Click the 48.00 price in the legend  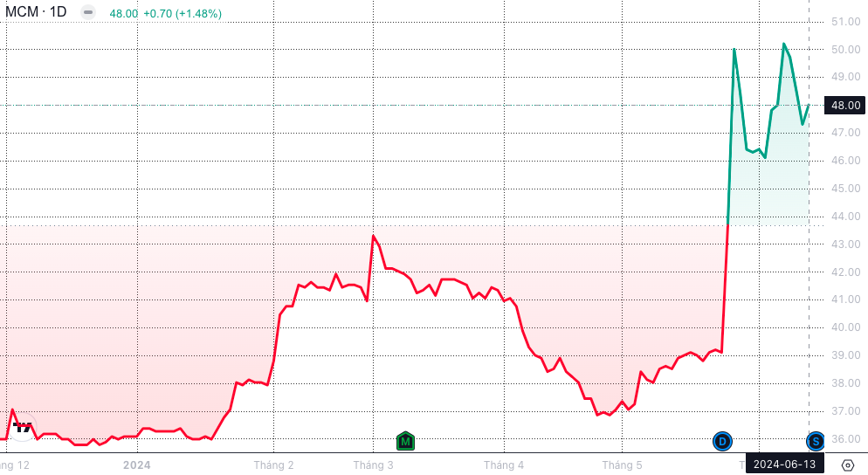[123, 13]
